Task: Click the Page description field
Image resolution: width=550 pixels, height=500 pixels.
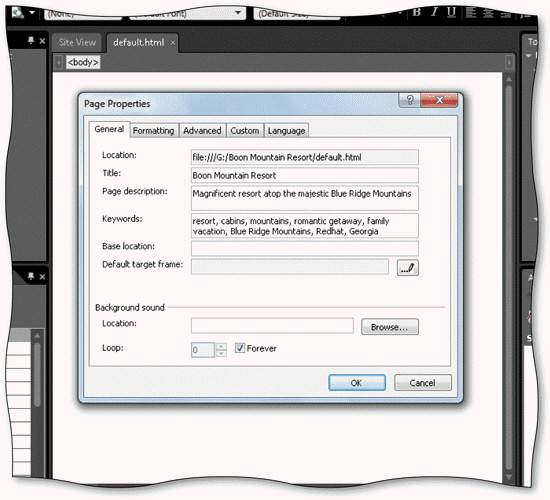Action: pos(304,198)
